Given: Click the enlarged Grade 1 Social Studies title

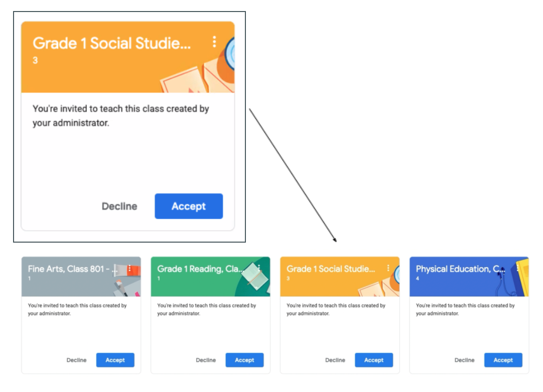Looking at the screenshot, I should (111, 43).
